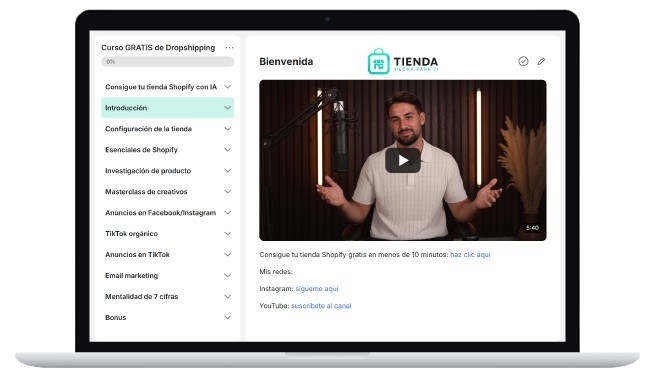Click the Bienvenida lesson heading

click(286, 61)
